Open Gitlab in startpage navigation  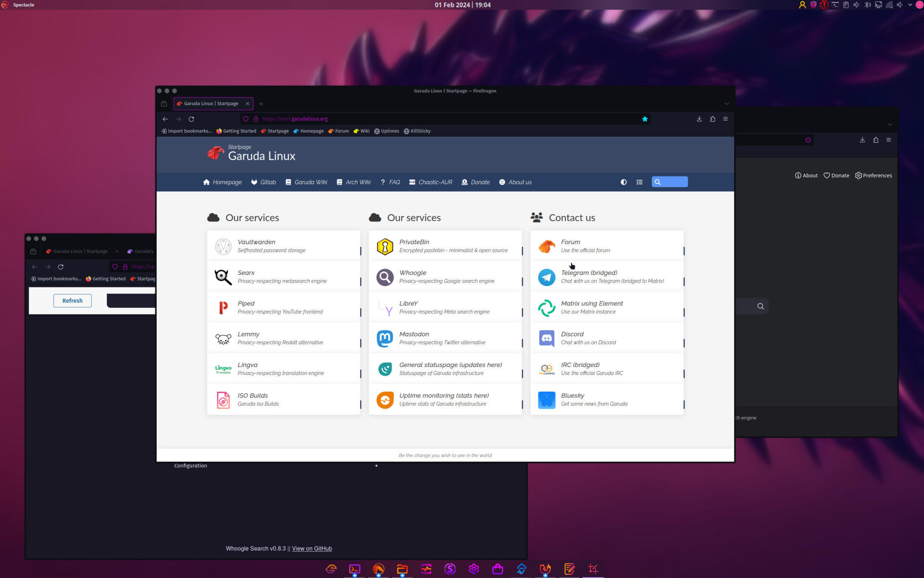point(264,182)
